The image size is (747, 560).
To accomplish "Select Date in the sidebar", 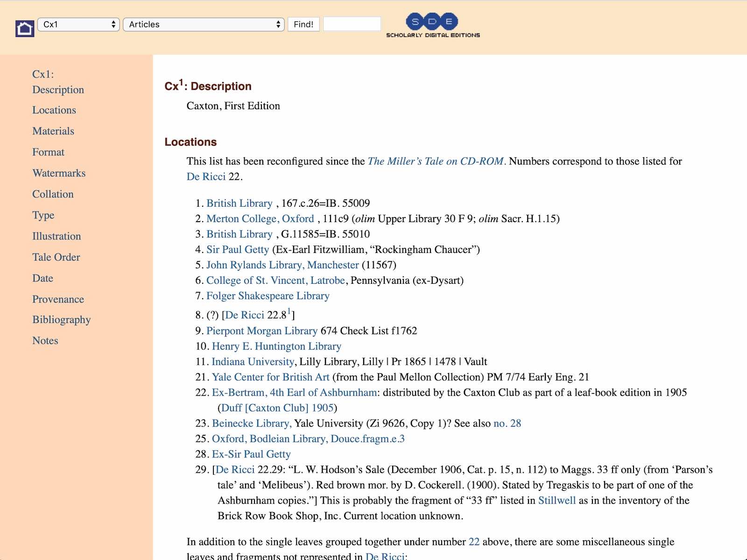I will coord(42,278).
